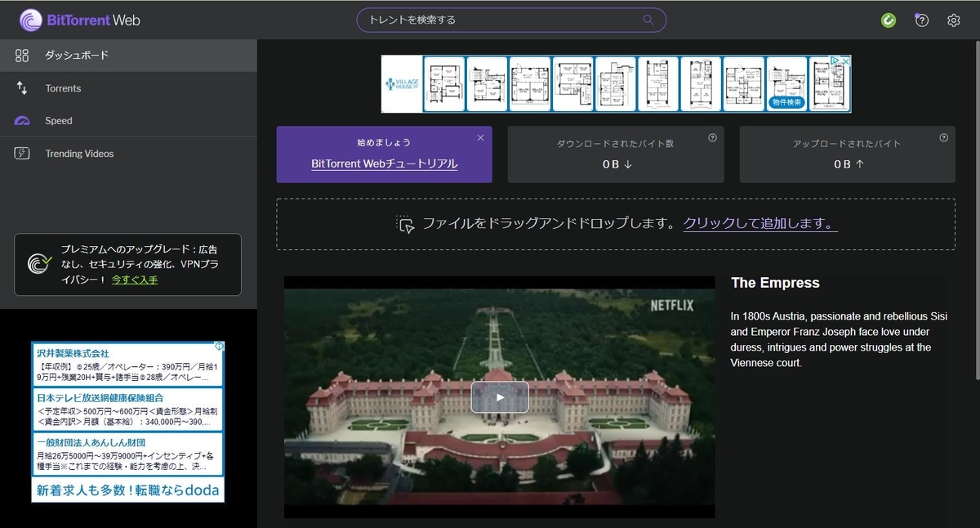Click the search magnifier icon
Image resolution: width=980 pixels, height=528 pixels.
tap(649, 20)
